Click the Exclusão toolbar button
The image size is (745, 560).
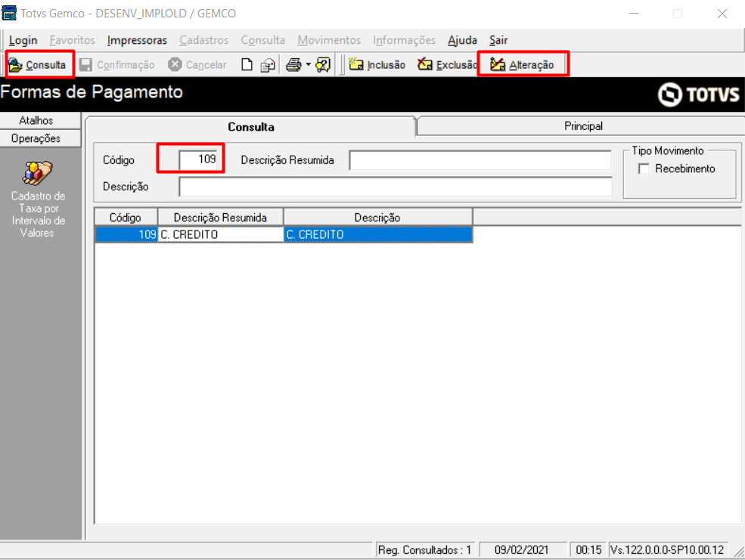point(447,64)
